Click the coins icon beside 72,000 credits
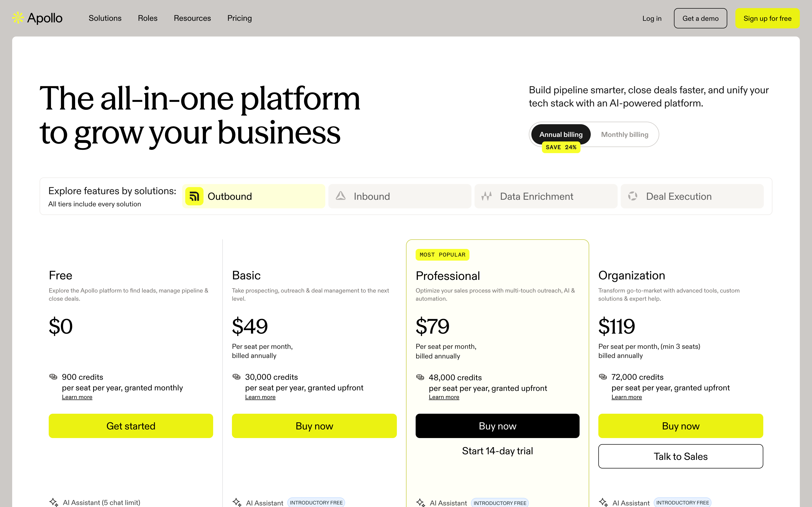Viewport: 812px width, 507px height. click(603, 377)
